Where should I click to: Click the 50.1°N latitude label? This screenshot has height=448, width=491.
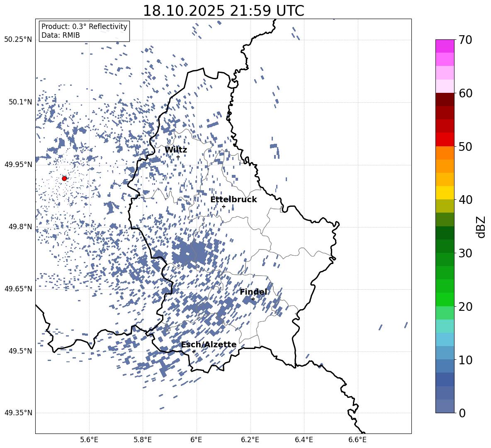(x=20, y=102)
